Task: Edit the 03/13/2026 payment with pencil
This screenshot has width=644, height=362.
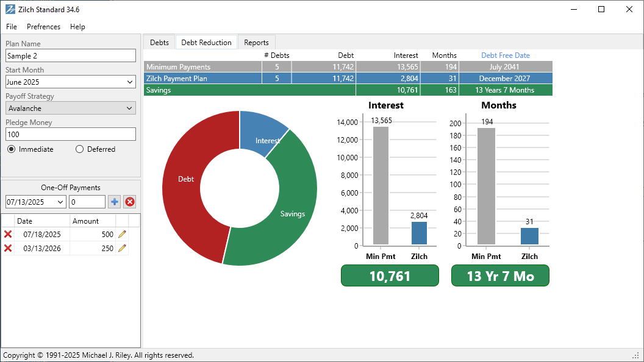Action: 122,248
